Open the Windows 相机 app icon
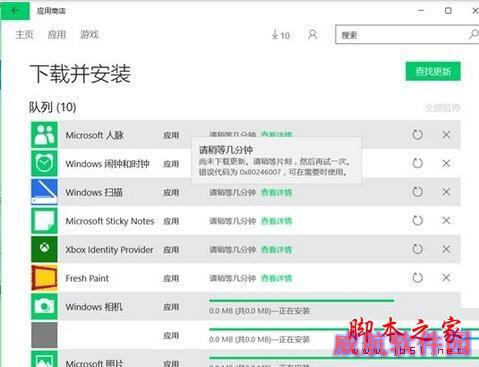The image size is (479, 367). point(44,306)
